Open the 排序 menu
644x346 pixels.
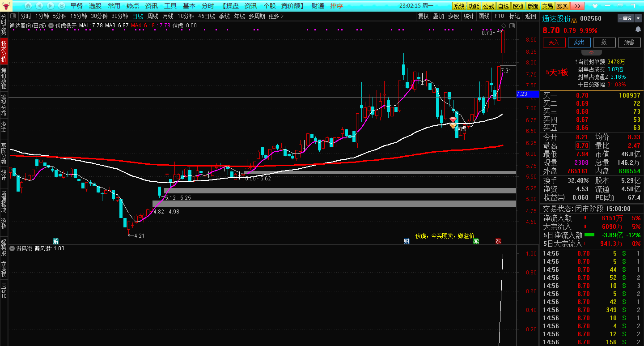[x=337, y=6]
